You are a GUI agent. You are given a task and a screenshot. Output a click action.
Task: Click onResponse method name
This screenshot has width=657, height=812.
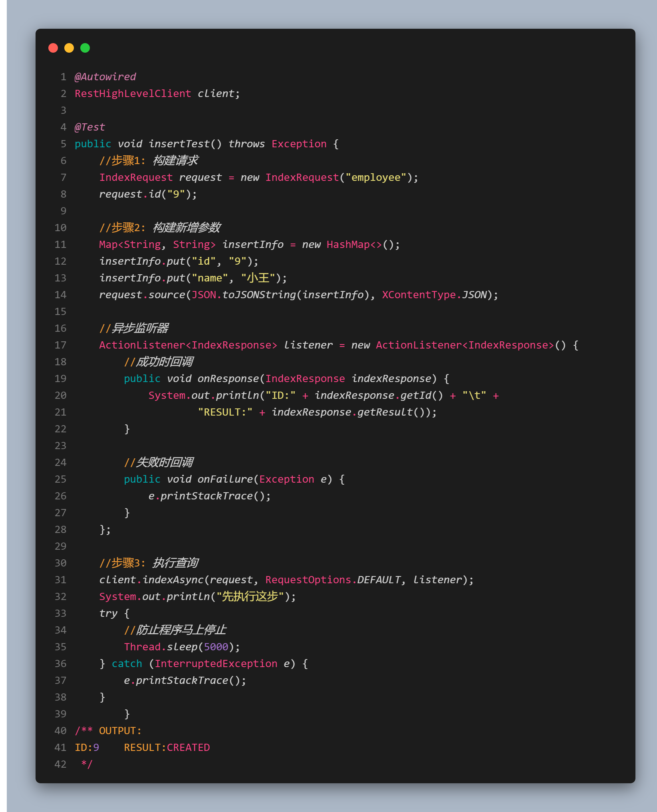pyautogui.click(x=228, y=378)
